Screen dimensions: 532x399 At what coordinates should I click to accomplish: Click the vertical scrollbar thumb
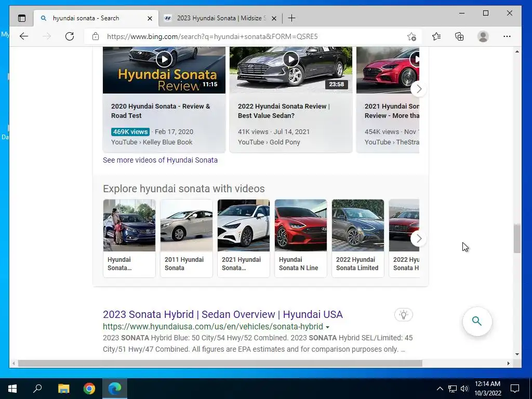point(517,238)
